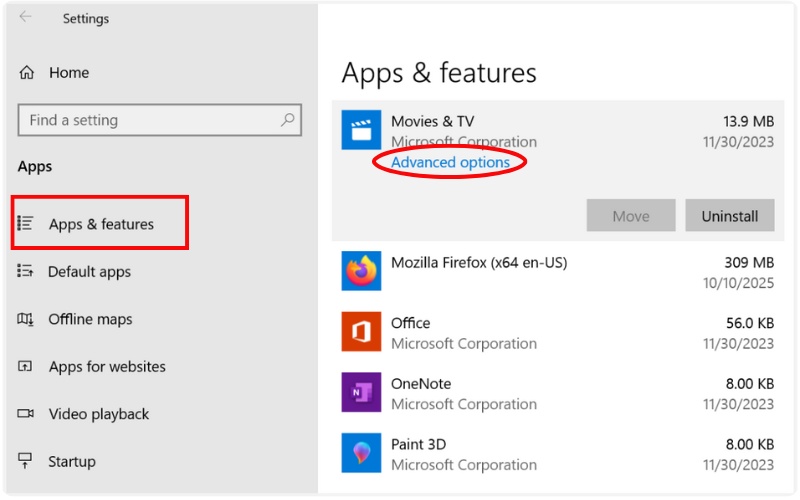
Task: Click the OneNote app icon
Action: coord(361,392)
